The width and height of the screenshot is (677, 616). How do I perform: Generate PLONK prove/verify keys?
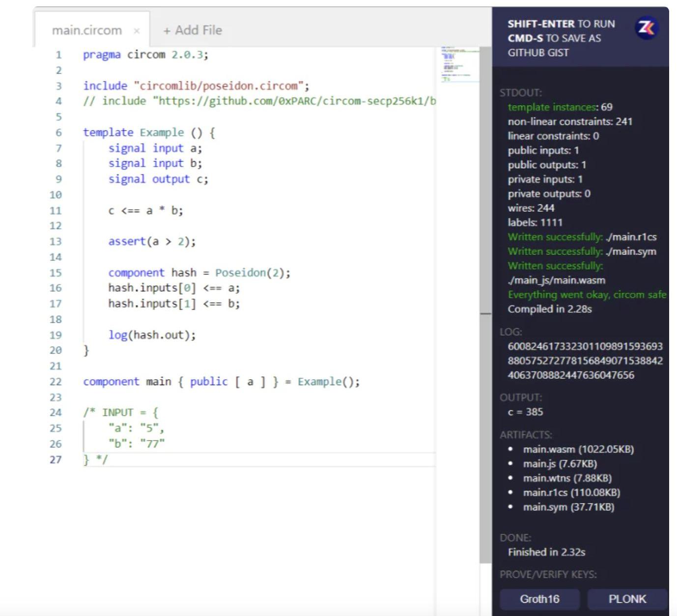pyautogui.click(x=627, y=599)
